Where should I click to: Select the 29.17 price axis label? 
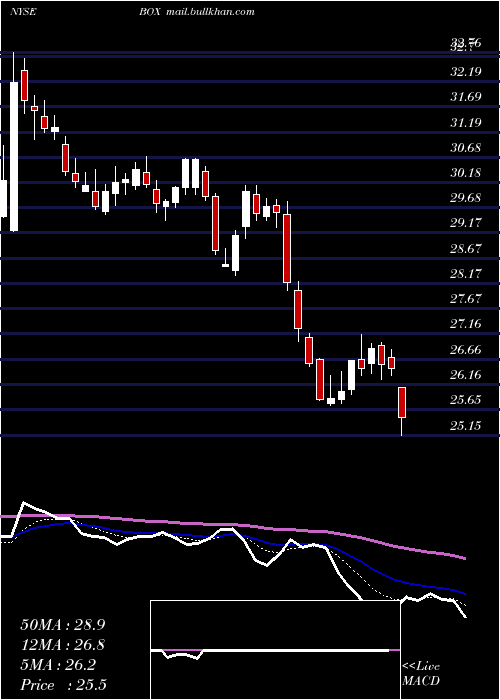click(x=466, y=222)
